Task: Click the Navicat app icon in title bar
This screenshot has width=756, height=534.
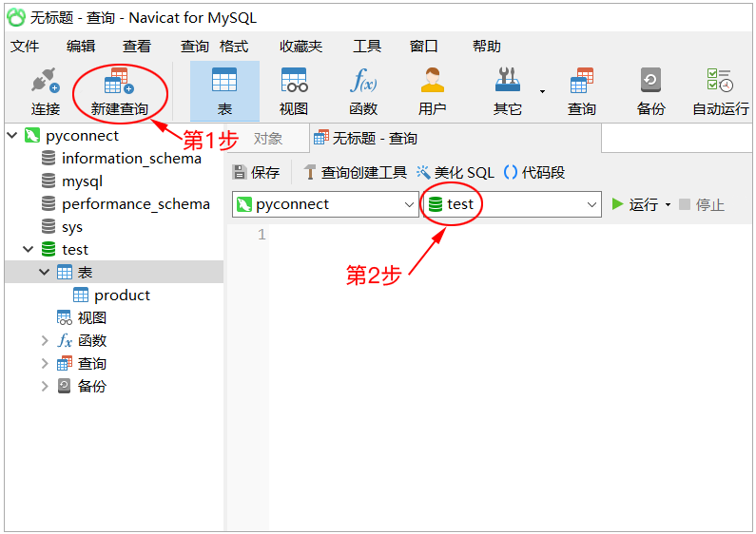Action: (16, 18)
